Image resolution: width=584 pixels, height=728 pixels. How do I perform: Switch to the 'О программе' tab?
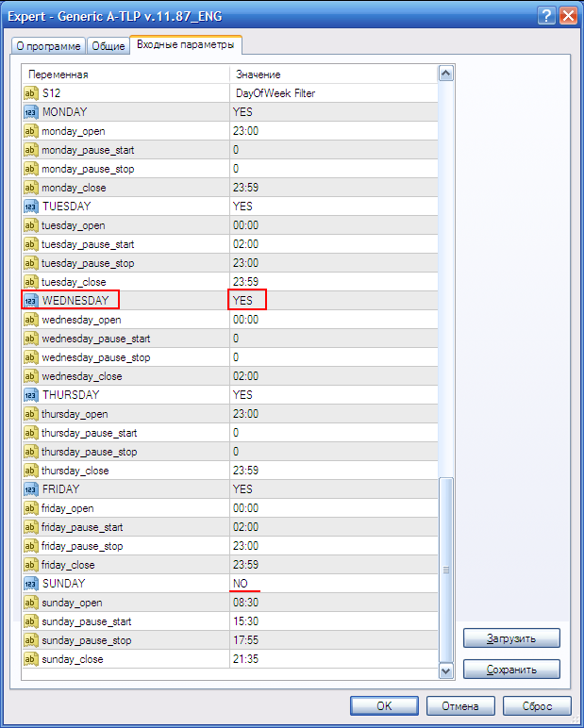point(48,46)
